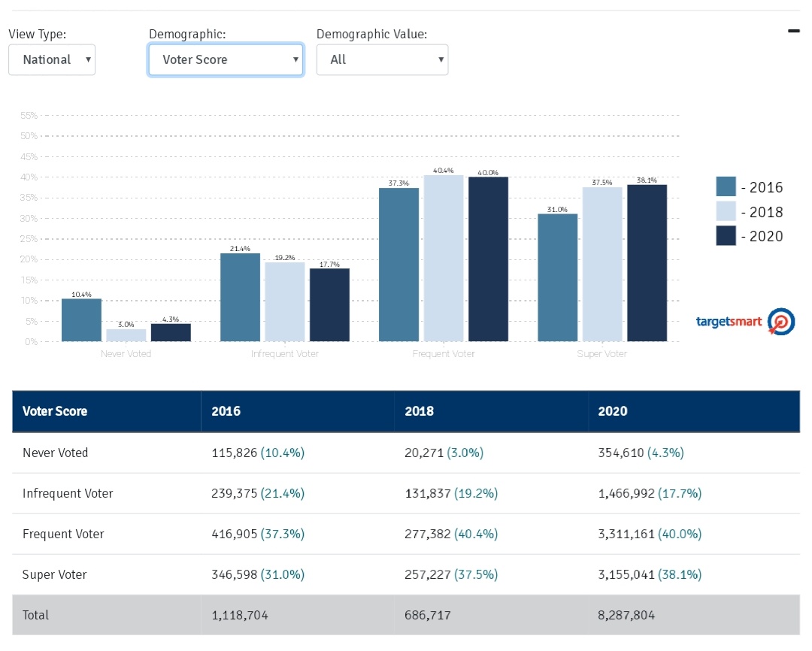Click the cell 277,382 (40.4%)
The width and height of the screenshot is (812, 651).
[451, 534]
